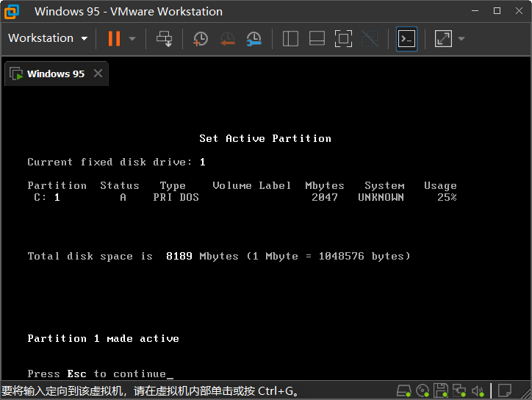Toggle the console view button
532x400 pixels.
[406, 39]
